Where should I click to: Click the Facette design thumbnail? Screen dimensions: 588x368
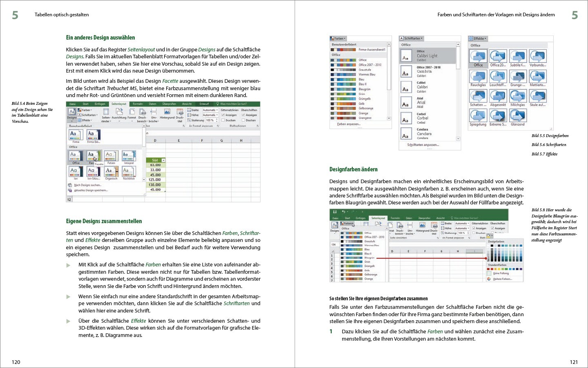(x=93, y=156)
